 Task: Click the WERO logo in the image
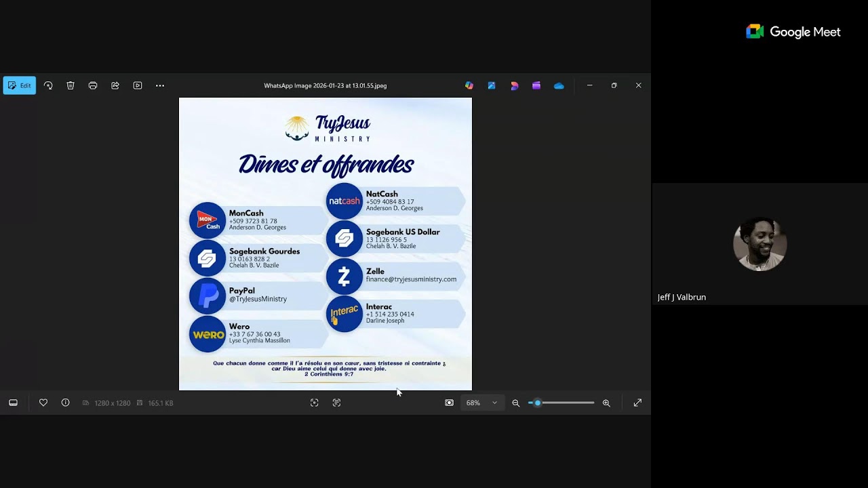[208, 334]
